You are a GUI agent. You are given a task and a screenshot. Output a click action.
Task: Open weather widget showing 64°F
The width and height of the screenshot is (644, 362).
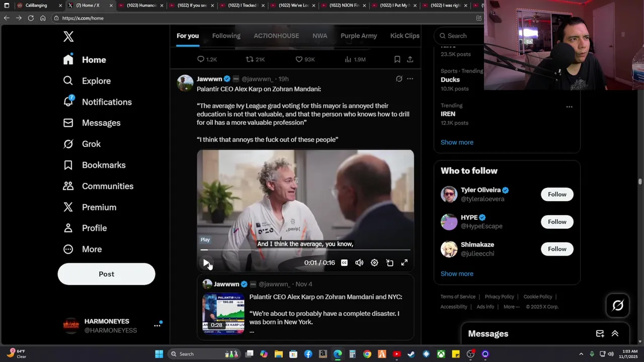(x=16, y=354)
